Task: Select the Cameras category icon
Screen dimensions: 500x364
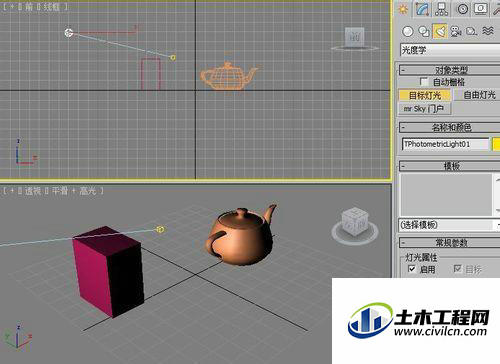Action: (456, 31)
